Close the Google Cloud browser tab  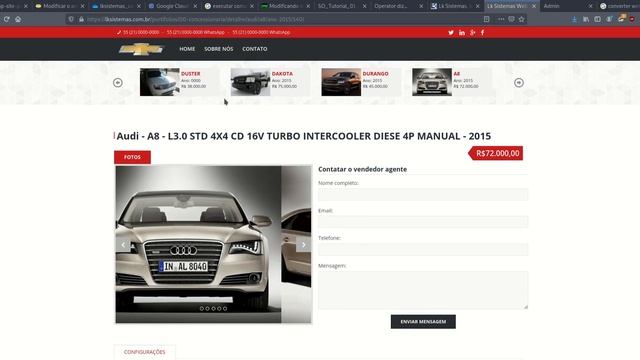(195, 6)
